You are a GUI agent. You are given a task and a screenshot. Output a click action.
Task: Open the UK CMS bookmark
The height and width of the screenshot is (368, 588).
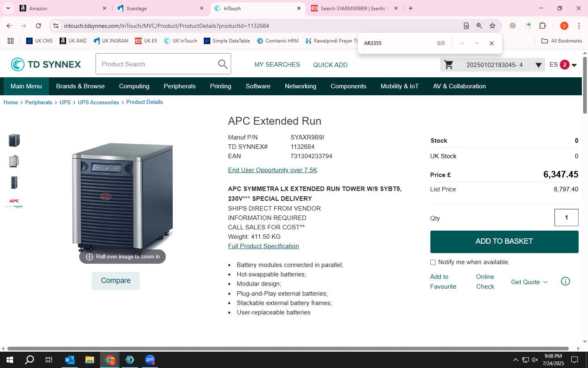click(40, 41)
